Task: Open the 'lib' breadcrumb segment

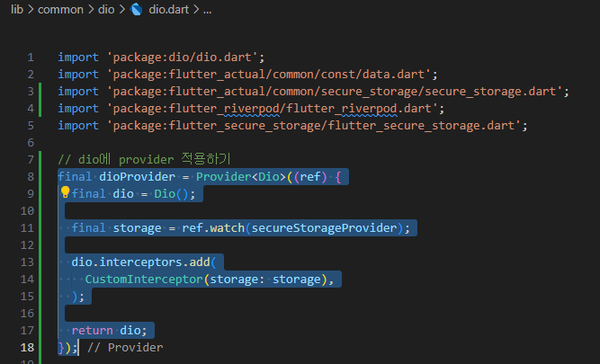Action: (x=19, y=11)
